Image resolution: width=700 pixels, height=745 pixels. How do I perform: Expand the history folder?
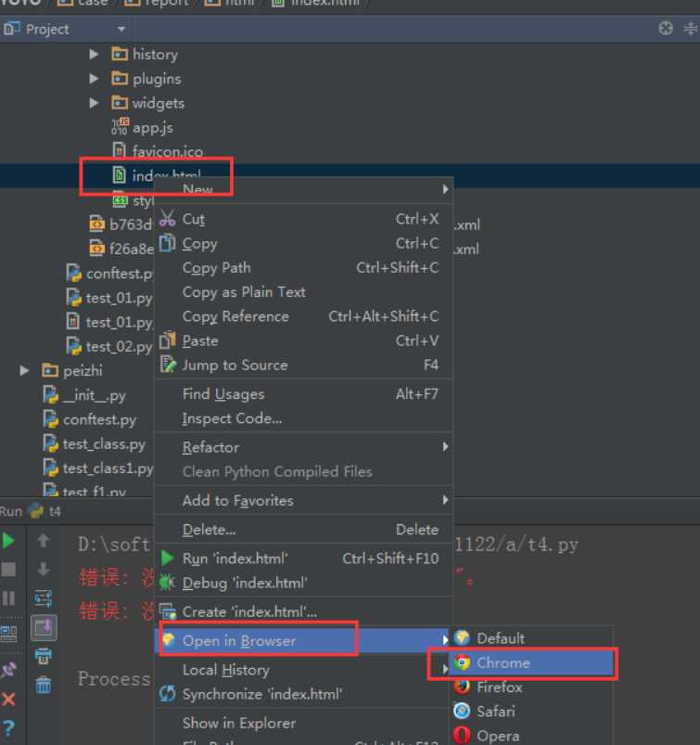[x=94, y=54]
